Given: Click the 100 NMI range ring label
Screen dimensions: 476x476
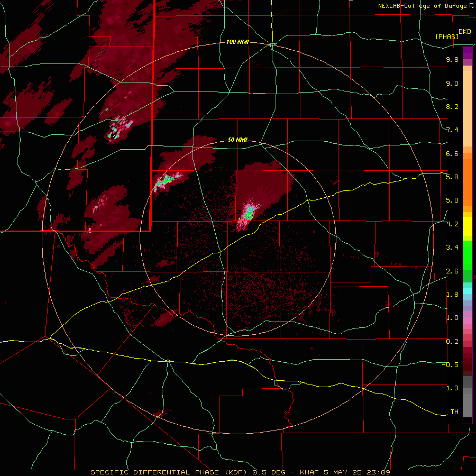Looking at the screenshot, I should coord(237,42).
